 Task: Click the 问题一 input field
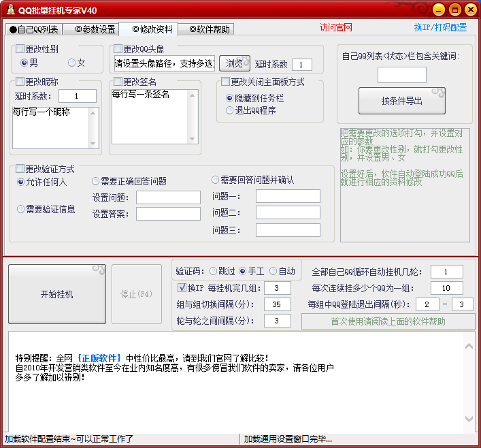click(288, 196)
